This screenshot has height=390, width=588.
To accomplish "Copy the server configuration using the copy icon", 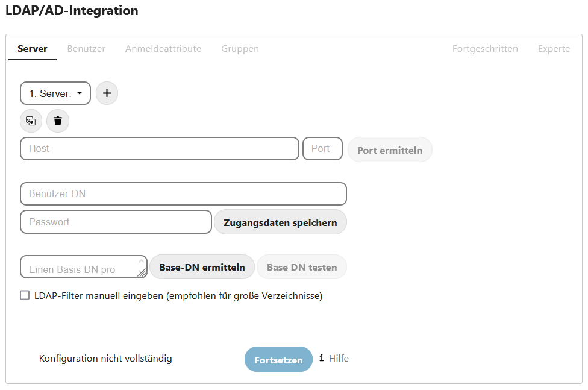I will [31, 121].
